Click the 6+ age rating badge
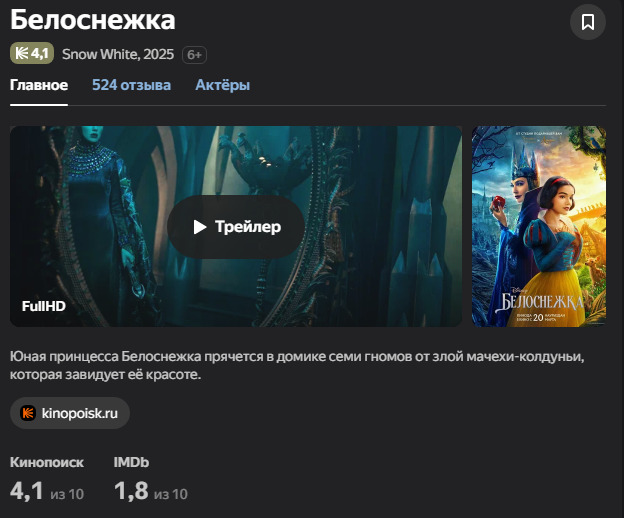 tap(194, 55)
